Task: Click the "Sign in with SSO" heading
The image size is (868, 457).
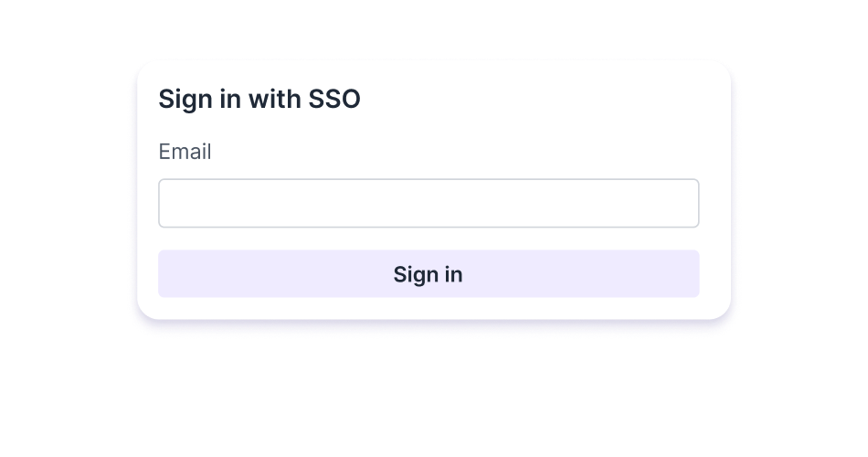Action: (259, 100)
